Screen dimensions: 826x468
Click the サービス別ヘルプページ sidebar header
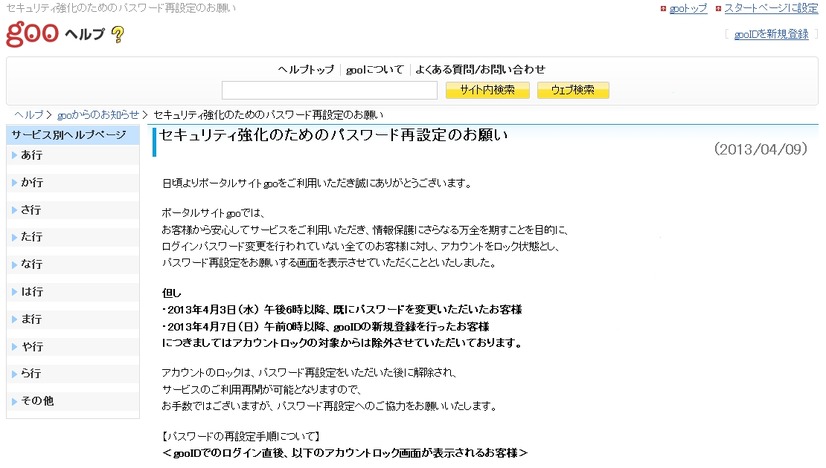pos(73,135)
